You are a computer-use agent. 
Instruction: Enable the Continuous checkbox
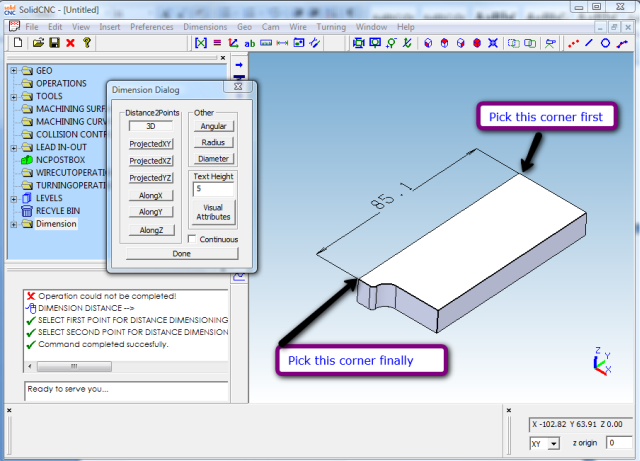(x=194, y=239)
